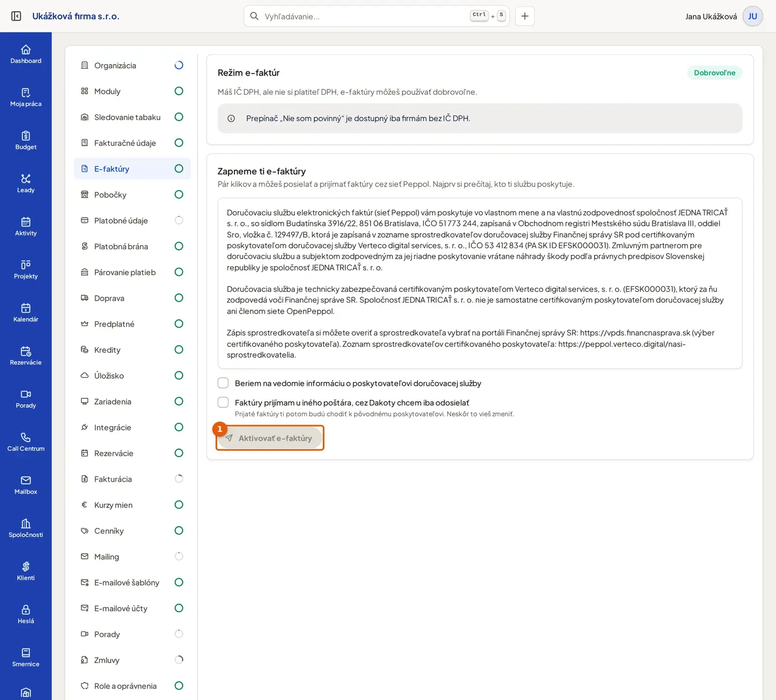Image resolution: width=776 pixels, height=700 pixels.
Task: Open Role a oprávnenia settings
Action: click(x=132, y=686)
